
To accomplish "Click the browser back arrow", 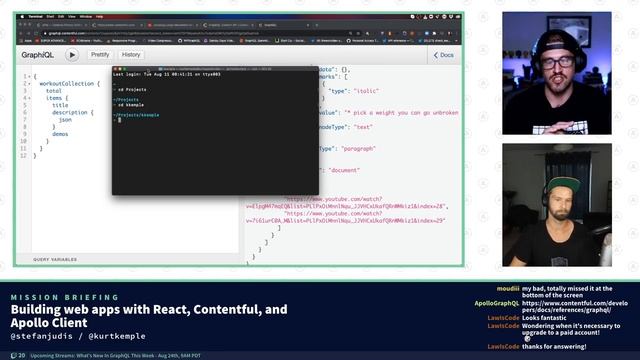I will coord(21,33).
